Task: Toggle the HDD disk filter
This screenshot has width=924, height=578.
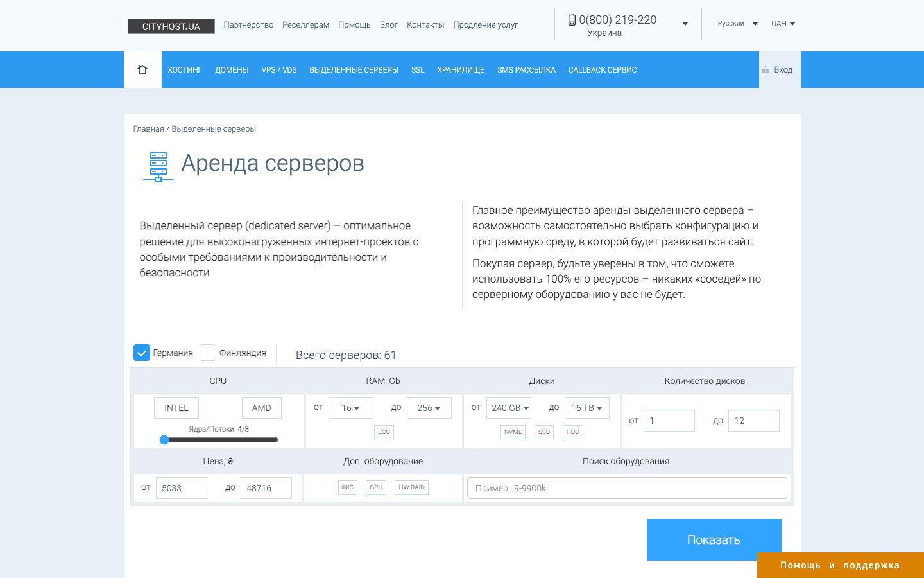Action: click(573, 432)
